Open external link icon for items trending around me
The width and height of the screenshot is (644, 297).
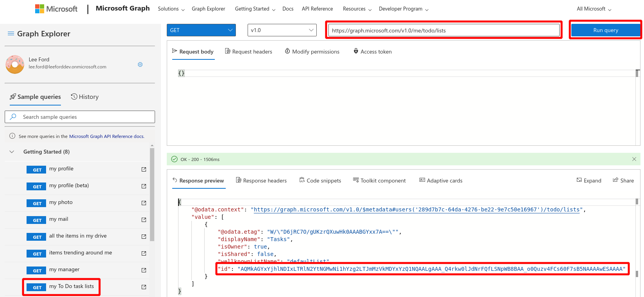click(144, 253)
